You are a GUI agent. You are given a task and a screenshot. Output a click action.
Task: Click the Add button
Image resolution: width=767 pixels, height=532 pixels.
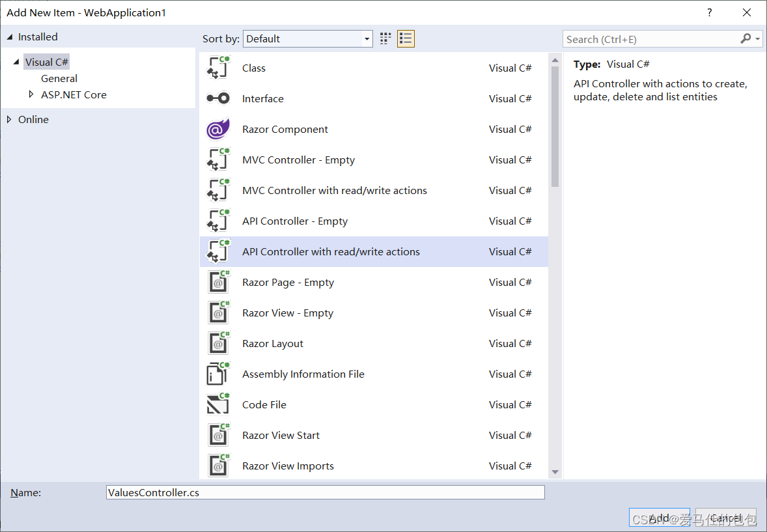(x=659, y=518)
